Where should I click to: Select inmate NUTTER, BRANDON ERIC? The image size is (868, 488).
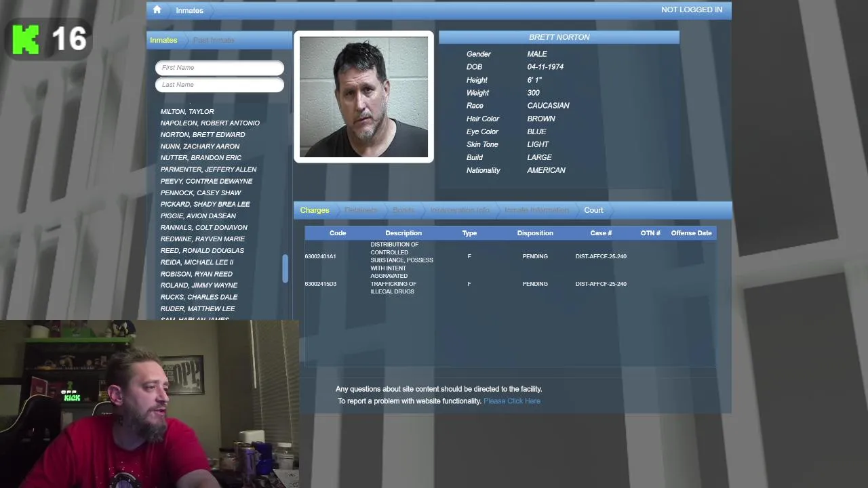(x=201, y=158)
